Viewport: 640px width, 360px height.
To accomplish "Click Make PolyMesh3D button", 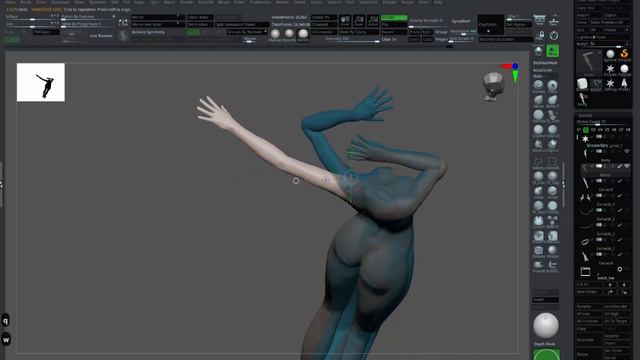I will (x=610, y=22).
